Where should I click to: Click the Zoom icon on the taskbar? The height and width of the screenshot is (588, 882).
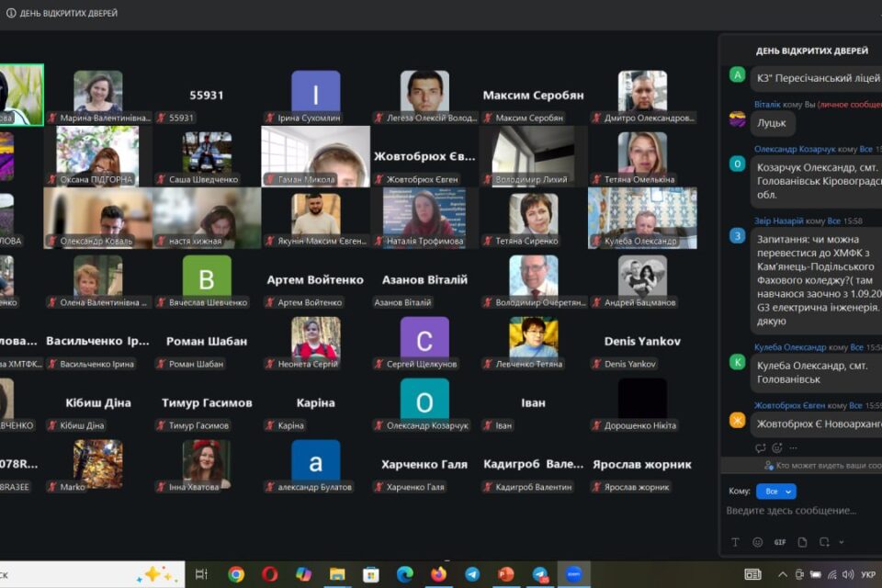(x=573, y=574)
